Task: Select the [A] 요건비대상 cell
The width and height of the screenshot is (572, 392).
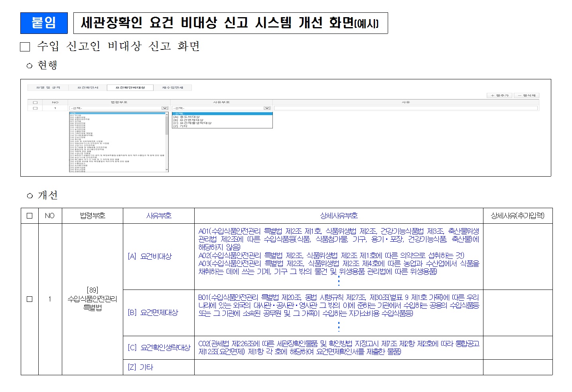Action: (x=159, y=256)
